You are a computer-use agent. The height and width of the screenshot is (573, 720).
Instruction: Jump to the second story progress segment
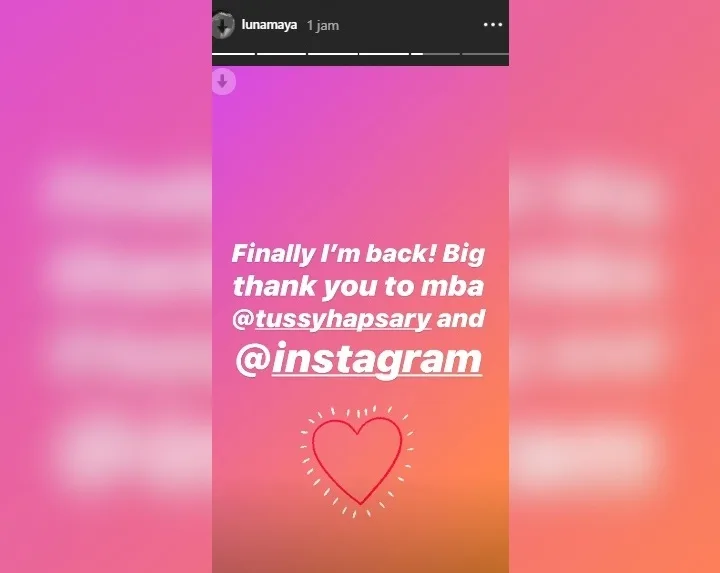coord(281,54)
